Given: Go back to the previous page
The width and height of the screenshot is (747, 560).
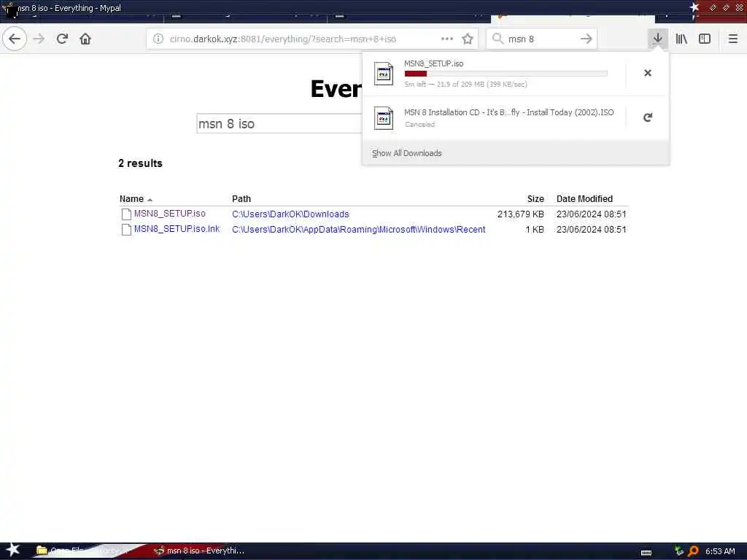Looking at the screenshot, I should tap(15, 39).
